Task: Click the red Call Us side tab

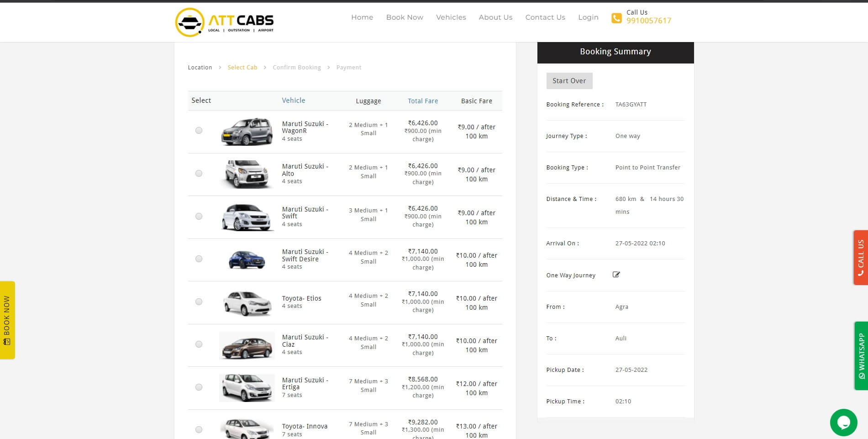Action: (x=861, y=258)
